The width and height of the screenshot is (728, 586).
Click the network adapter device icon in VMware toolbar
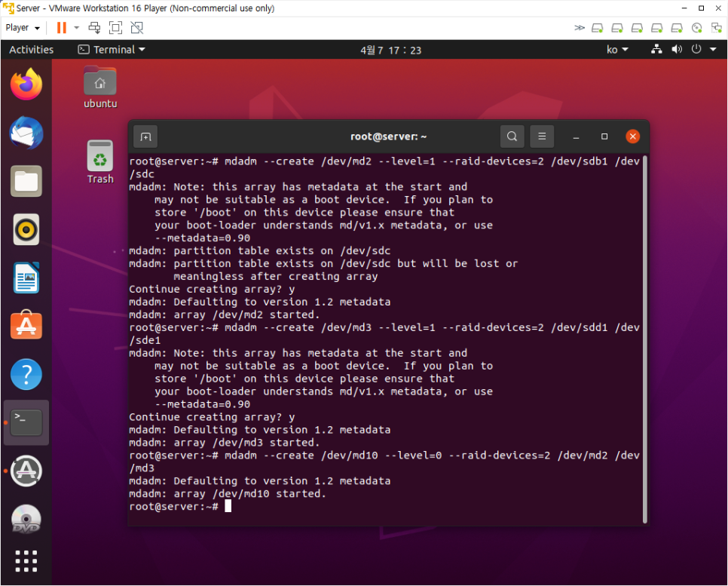point(717,28)
